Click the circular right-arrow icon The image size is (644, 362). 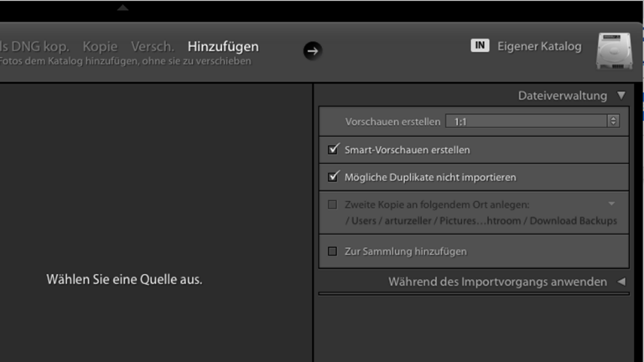click(x=312, y=51)
